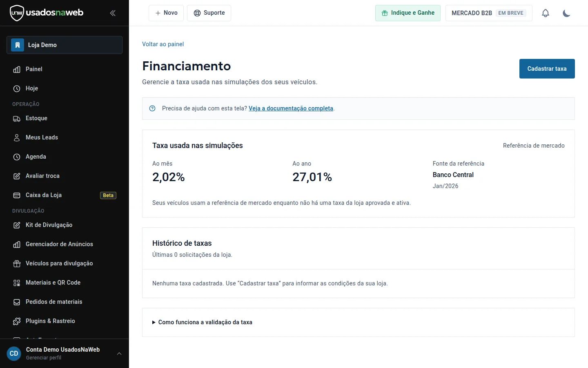This screenshot has height=368, width=588.
Task: Click the Banco Central reference source text
Action: click(x=453, y=175)
